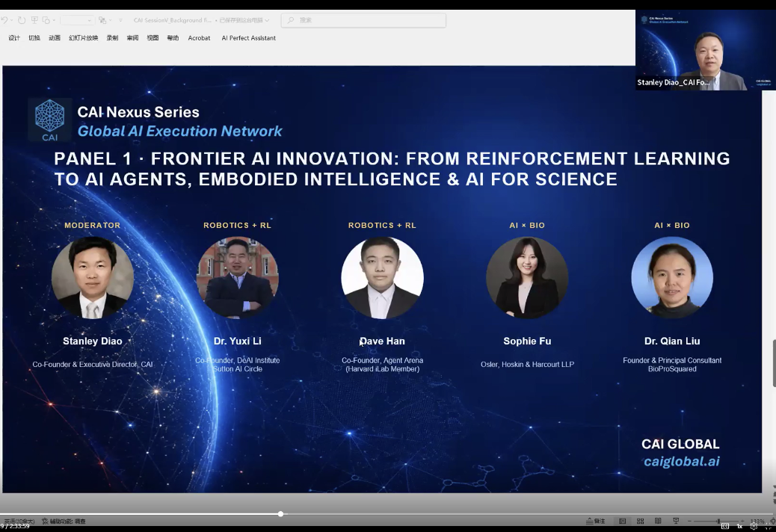
Task: Click the "Global AI Execution Network" subtitle
Action: [179, 131]
